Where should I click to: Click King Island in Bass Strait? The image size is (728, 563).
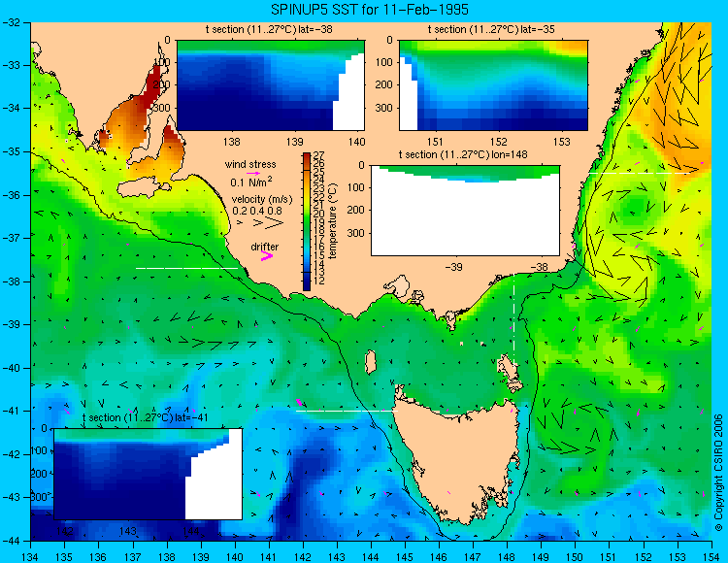(371, 362)
